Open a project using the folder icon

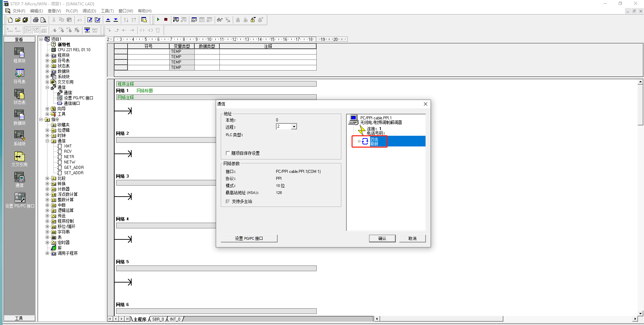[18, 20]
